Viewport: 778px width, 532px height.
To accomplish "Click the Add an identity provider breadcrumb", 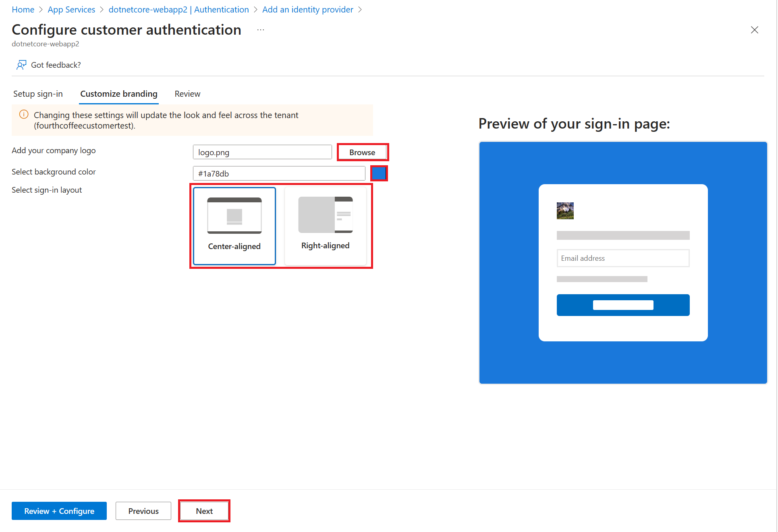I will 324,9.
